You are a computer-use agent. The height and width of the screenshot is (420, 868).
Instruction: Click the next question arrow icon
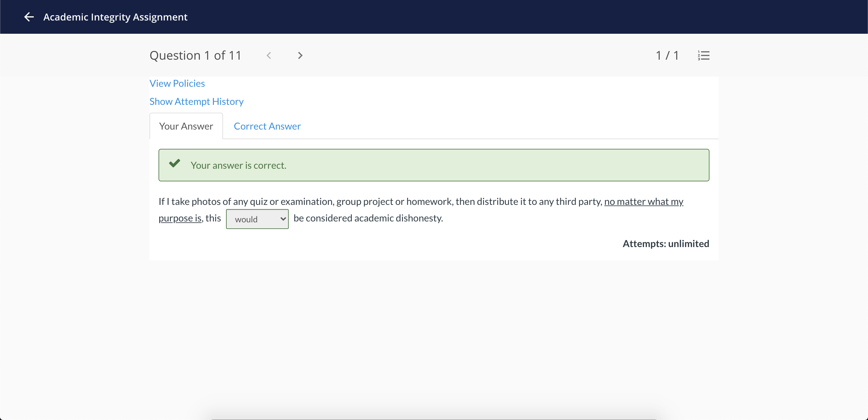click(x=299, y=55)
